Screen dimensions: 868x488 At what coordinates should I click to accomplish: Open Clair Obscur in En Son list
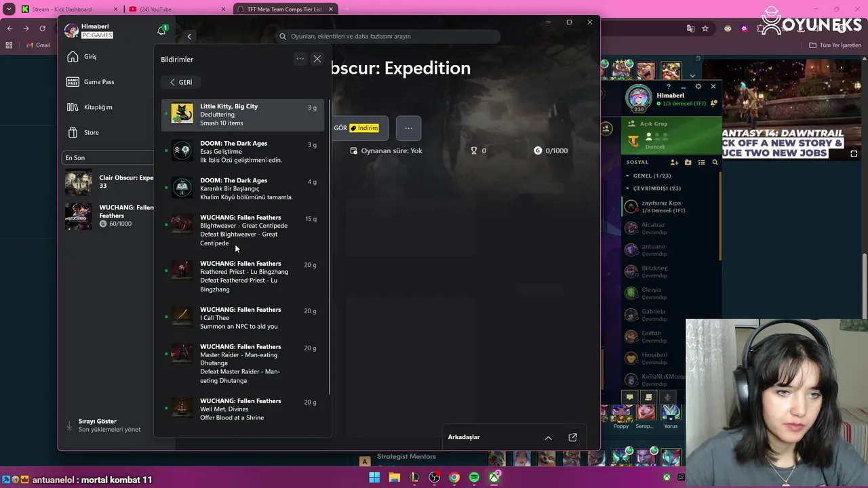click(108, 182)
